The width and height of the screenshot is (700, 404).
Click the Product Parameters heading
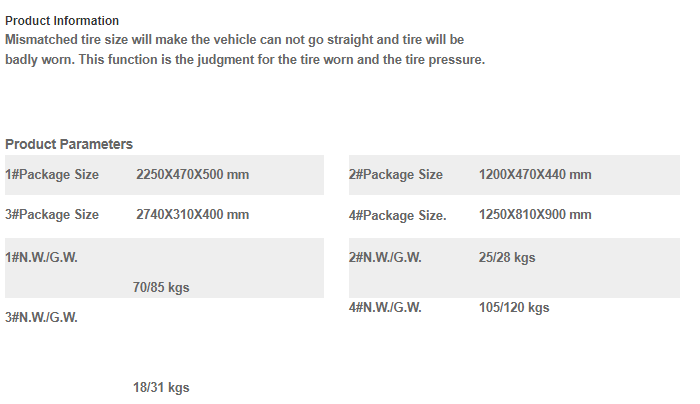coord(69,144)
